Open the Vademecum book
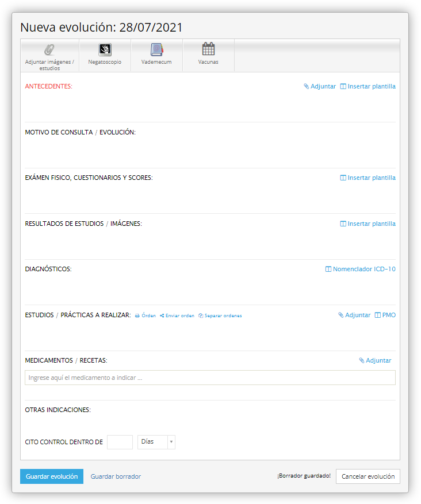 (156, 56)
